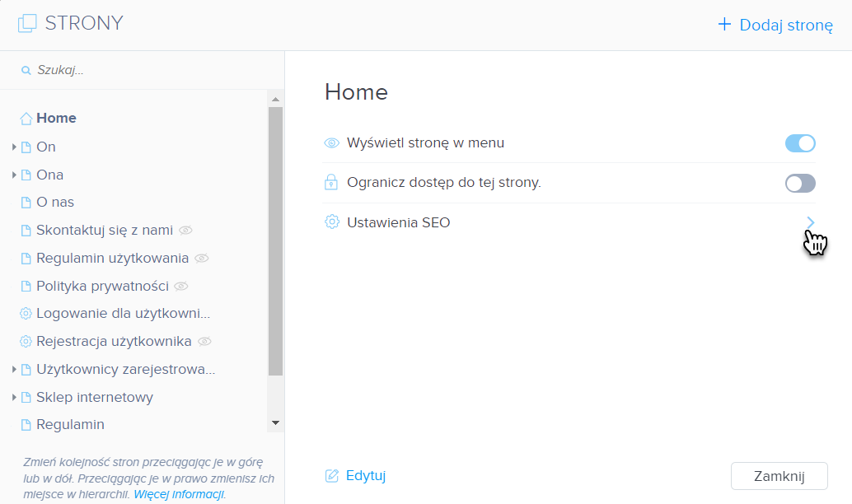This screenshot has height=504, width=852.
Task: Enable Ogranicz dostęp do tej strony switch
Action: [x=800, y=183]
